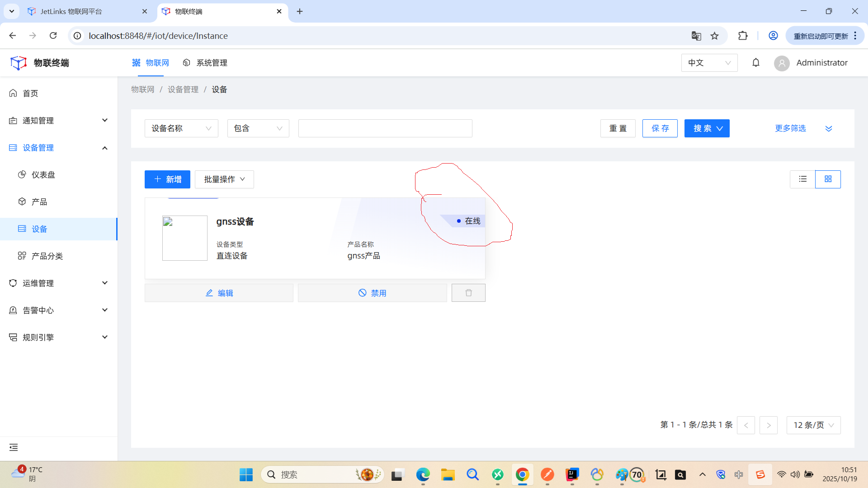Click the Administrator avatar
The image size is (868, 488).
pos(781,63)
